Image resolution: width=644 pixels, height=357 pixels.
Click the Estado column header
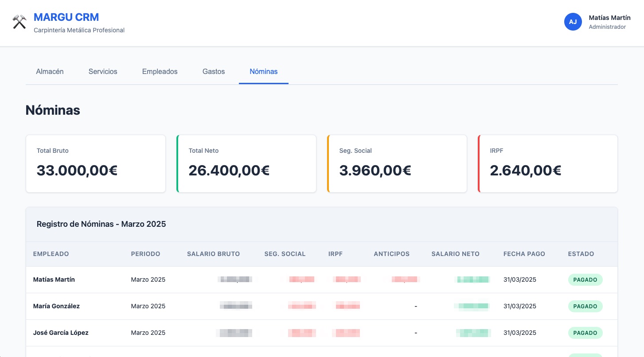tap(581, 254)
